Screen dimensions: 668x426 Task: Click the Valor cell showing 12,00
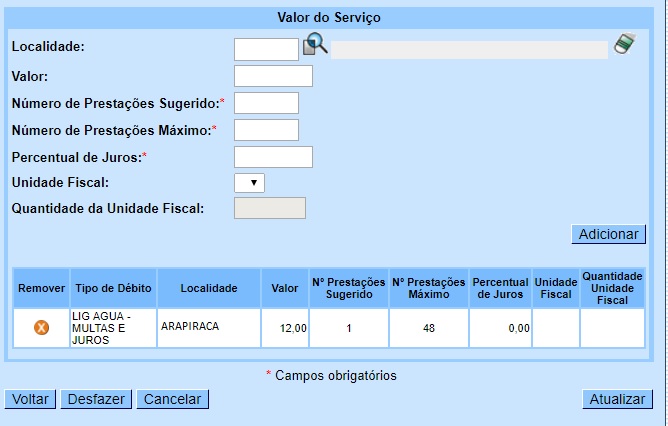point(285,327)
